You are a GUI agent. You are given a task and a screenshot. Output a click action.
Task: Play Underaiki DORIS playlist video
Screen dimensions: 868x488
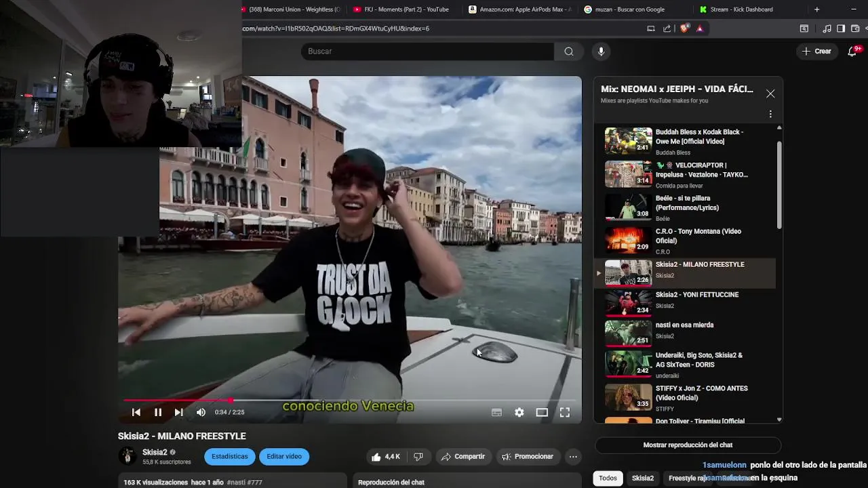[x=686, y=364]
